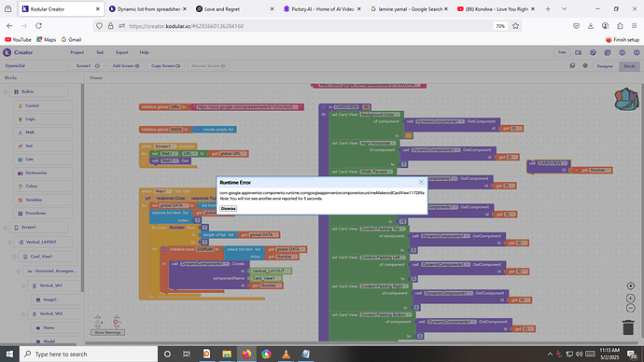Select the Colors blocks drawer
Screen dimensions: 644x362
coord(43,187)
